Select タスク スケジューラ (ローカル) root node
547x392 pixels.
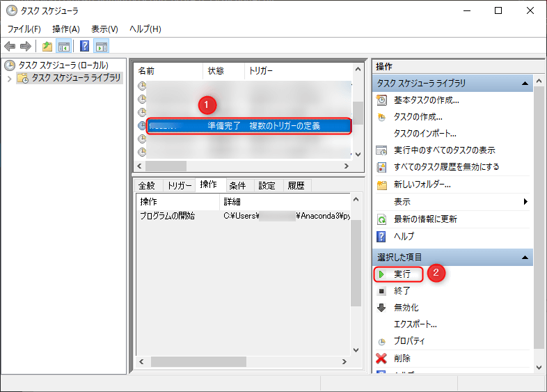pyautogui.click(x=63, y=65)
